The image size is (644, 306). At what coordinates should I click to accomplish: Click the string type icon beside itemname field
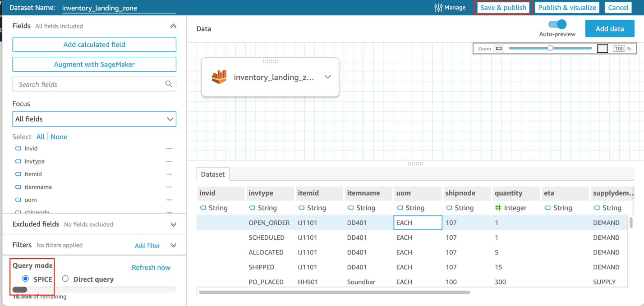18,187
